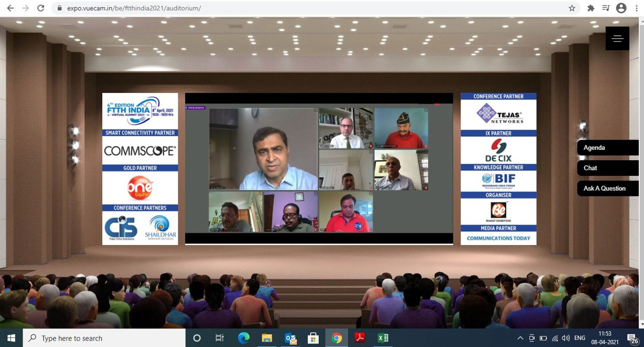Open Task View on the taskbar
The height and width of the screenshot is (347, 644).
tap(220, 338)
